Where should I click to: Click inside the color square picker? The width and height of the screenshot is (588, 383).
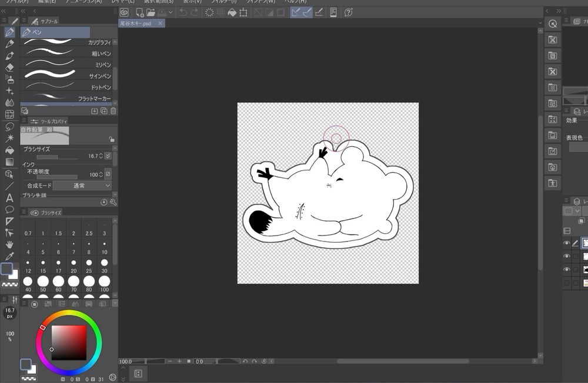[x=69, y=341]
